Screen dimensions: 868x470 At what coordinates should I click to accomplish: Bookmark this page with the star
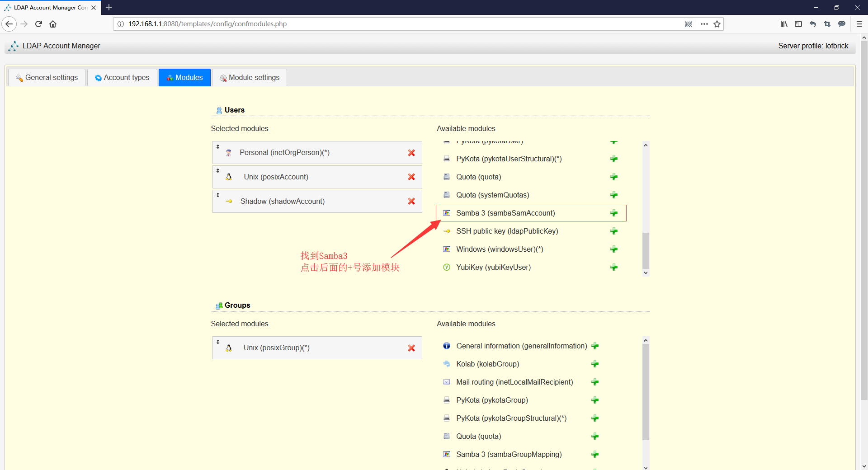coord(717,24)
